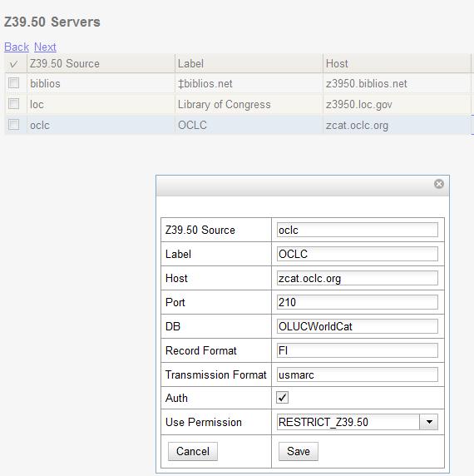Image resolution: width=474 pixels, height=476 pixels.
Task: Tick the loc row checkbox
Action: coord(13,103)
